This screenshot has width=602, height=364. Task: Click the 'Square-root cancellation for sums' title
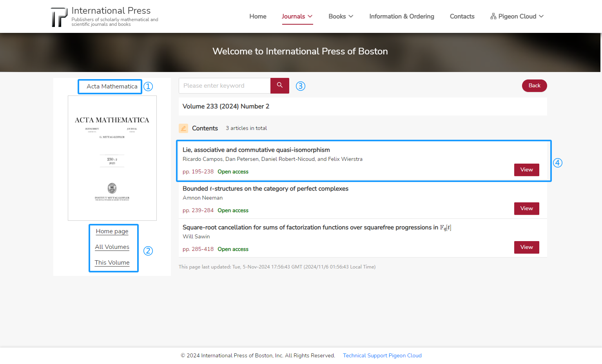[x=317, y=227]
